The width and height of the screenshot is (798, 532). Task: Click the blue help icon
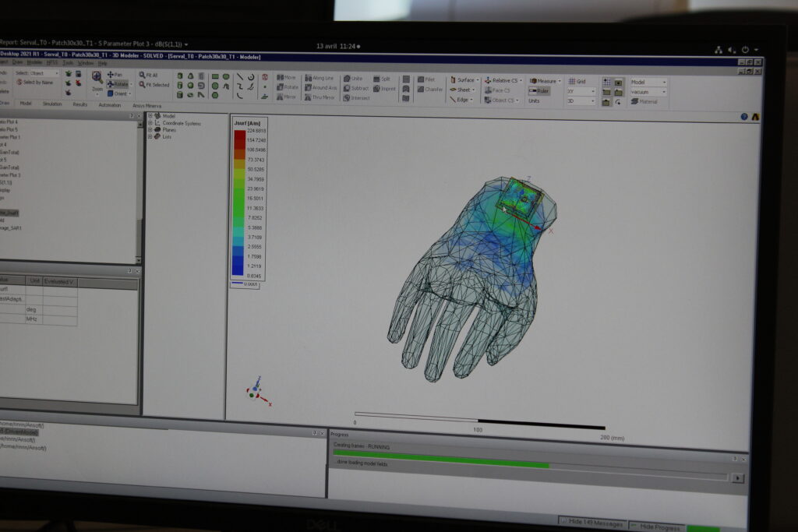[x=744, y=117]
